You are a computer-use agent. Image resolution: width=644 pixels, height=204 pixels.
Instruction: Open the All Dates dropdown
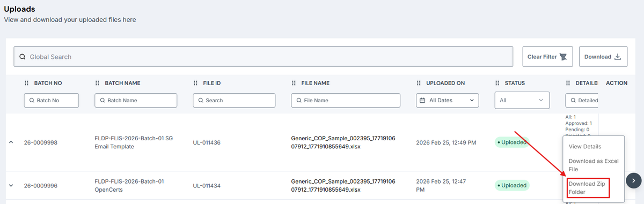pos(448,100)
